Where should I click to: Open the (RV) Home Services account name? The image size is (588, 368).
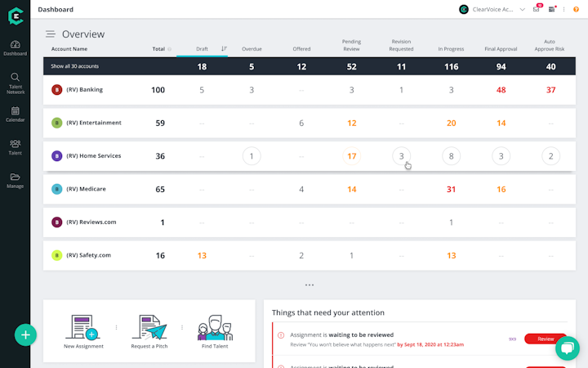pos(93,155)
